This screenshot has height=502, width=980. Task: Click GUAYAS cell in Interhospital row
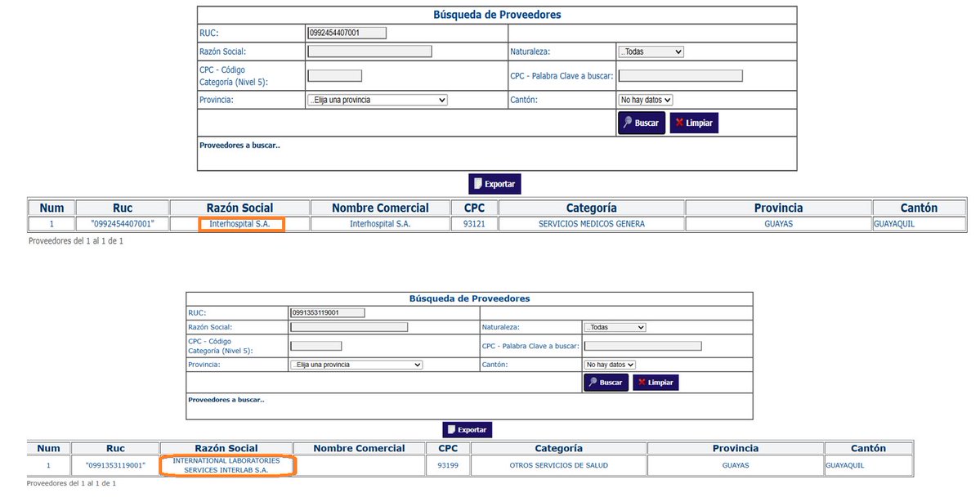(778, 224)
